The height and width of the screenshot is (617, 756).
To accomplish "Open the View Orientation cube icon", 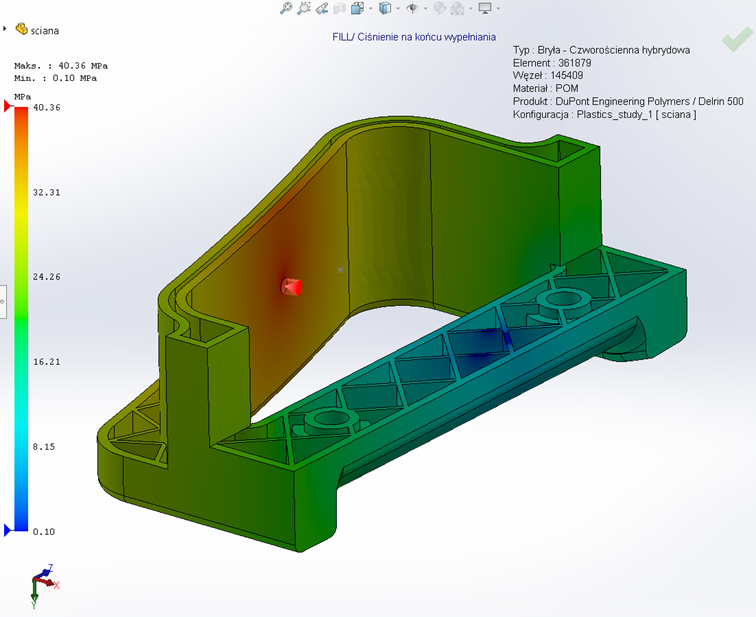I will [x=357, y=8].
